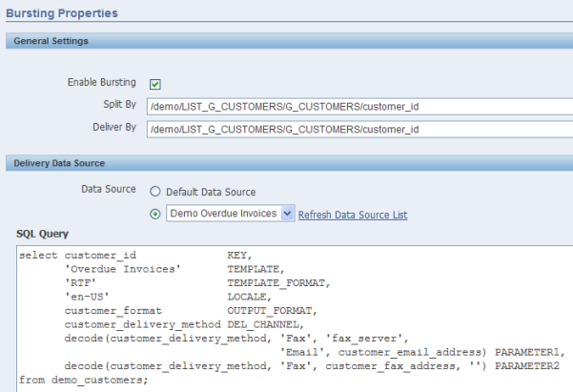Click inside the SQL Query text area

point(296,319)
